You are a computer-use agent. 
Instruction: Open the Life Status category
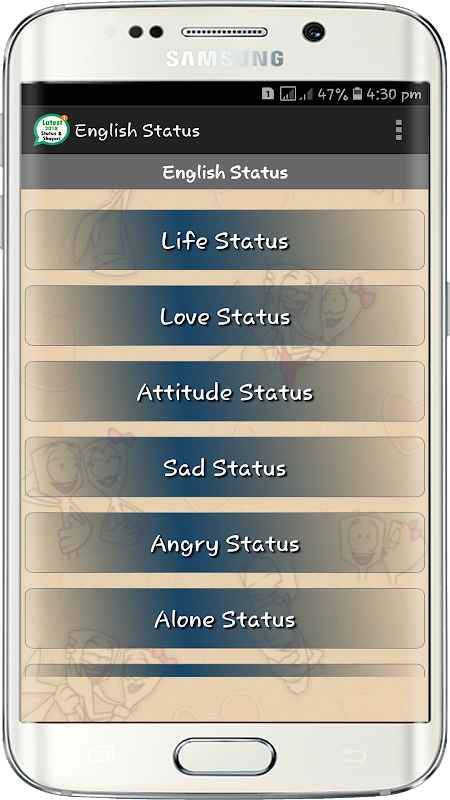coord(225,240)
